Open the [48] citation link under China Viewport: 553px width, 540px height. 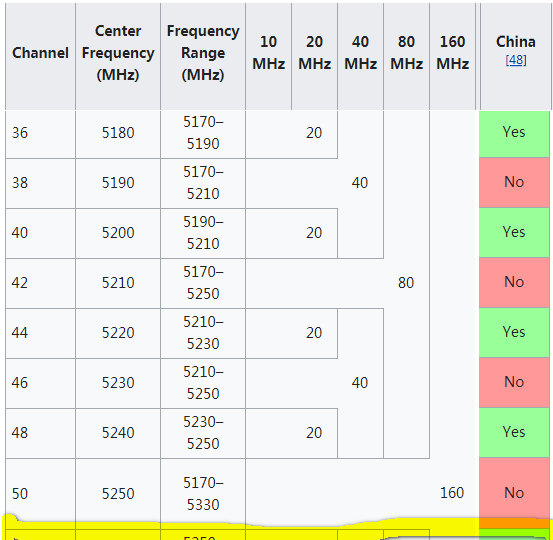[x=516, y=60]
